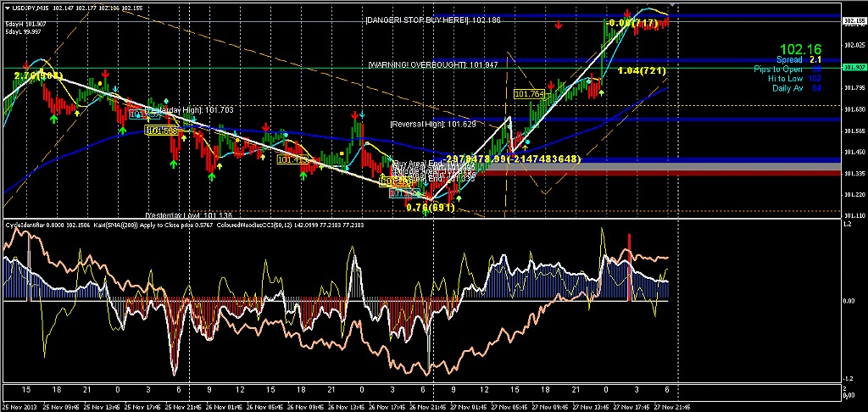Select the Pips to Open readout
The image size is (868, 412).
point(787,70)
